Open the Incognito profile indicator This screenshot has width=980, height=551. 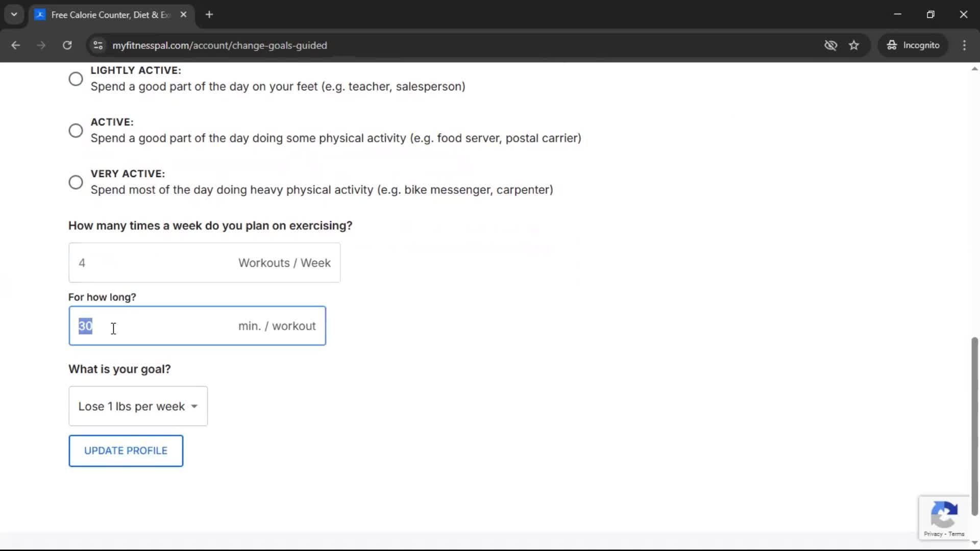[913, 45]
